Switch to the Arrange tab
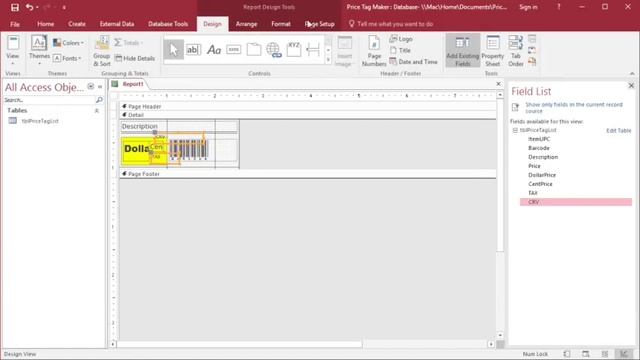640x360 pixels. 247,24
